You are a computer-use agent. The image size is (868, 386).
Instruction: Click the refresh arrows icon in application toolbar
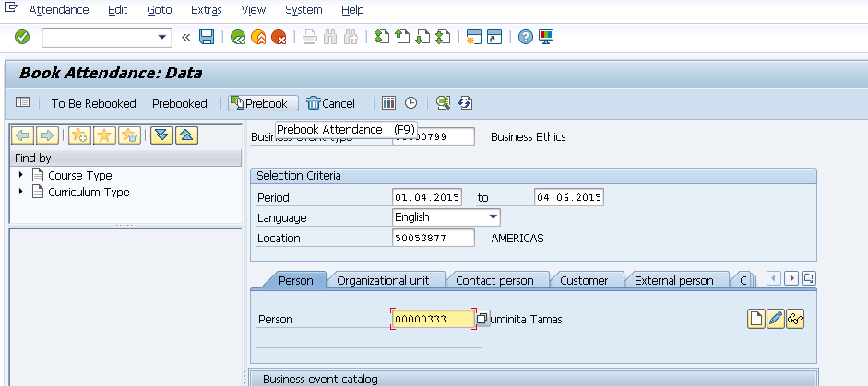tap(465, 103)
